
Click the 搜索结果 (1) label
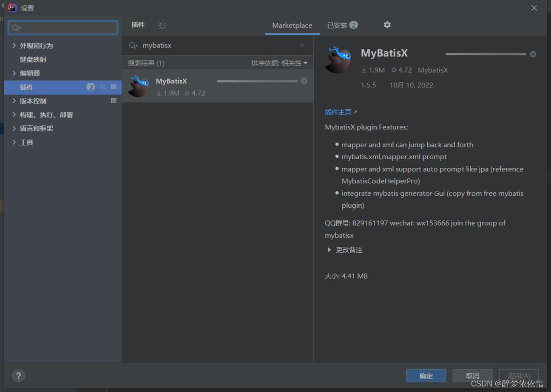pos(146,63)
